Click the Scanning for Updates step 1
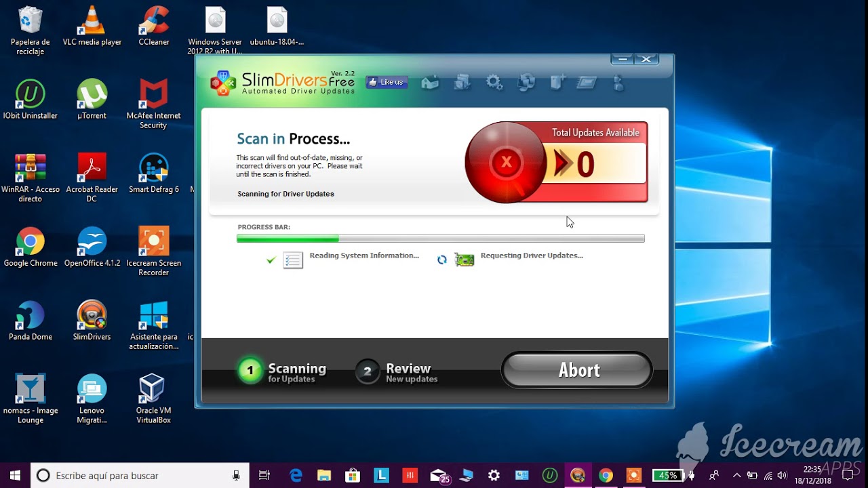The height and width of the screenshot is (488, 868). pyautogui.click(x=282, y=371)
